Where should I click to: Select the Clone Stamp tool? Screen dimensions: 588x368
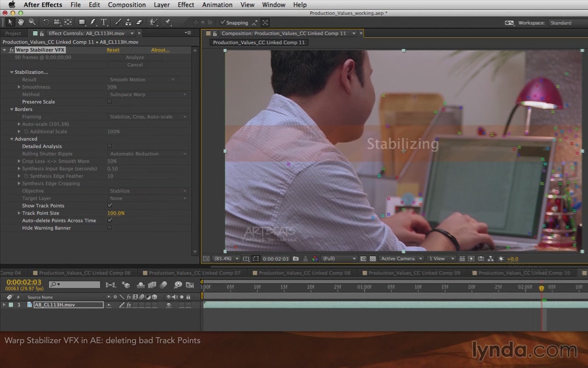click(x=128, y=22)
